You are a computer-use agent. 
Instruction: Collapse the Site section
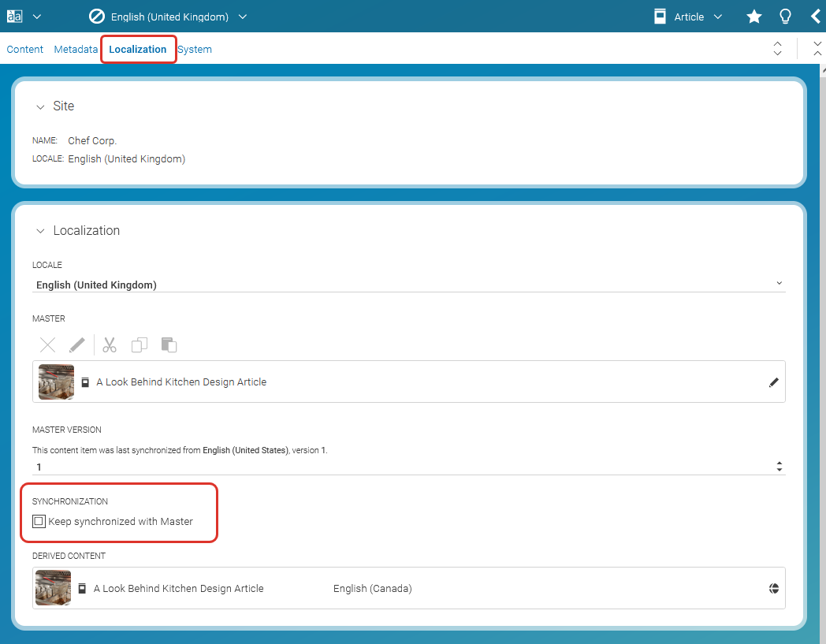41,106
